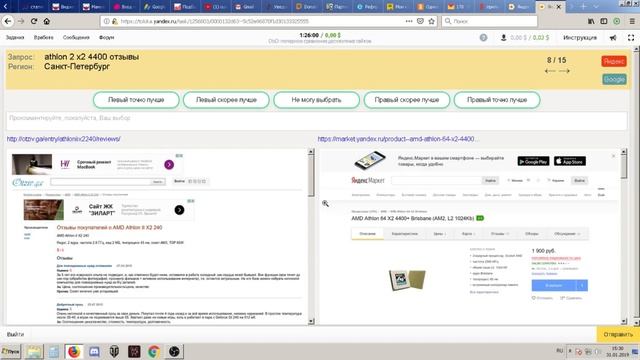Expand the blue button's dropdown arrow
This screenshot has height=360, width=640.
pos(582,285)
